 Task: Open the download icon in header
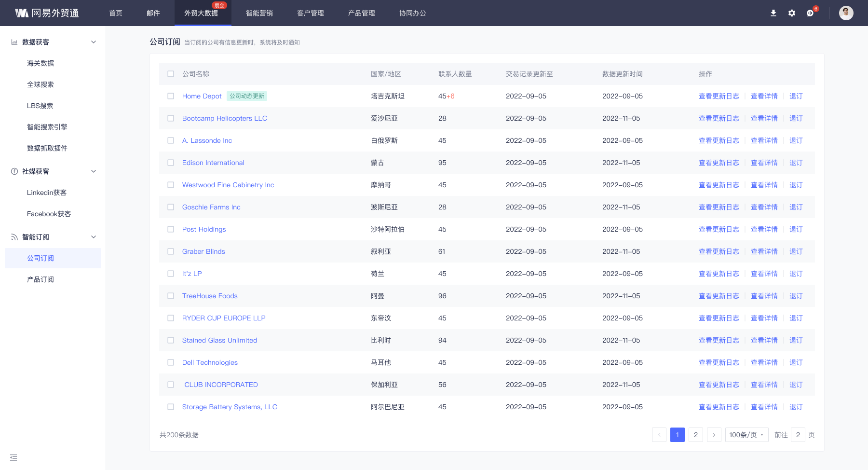(x=773, y=13)
